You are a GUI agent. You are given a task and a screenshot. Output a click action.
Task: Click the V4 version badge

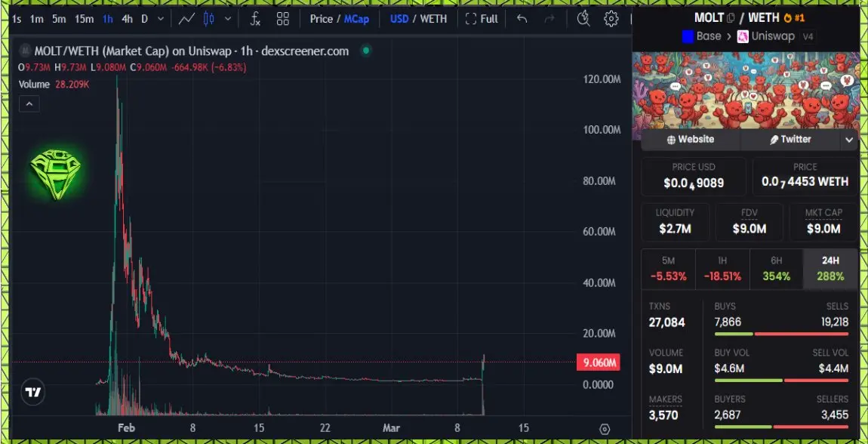[x=808, y=37]
